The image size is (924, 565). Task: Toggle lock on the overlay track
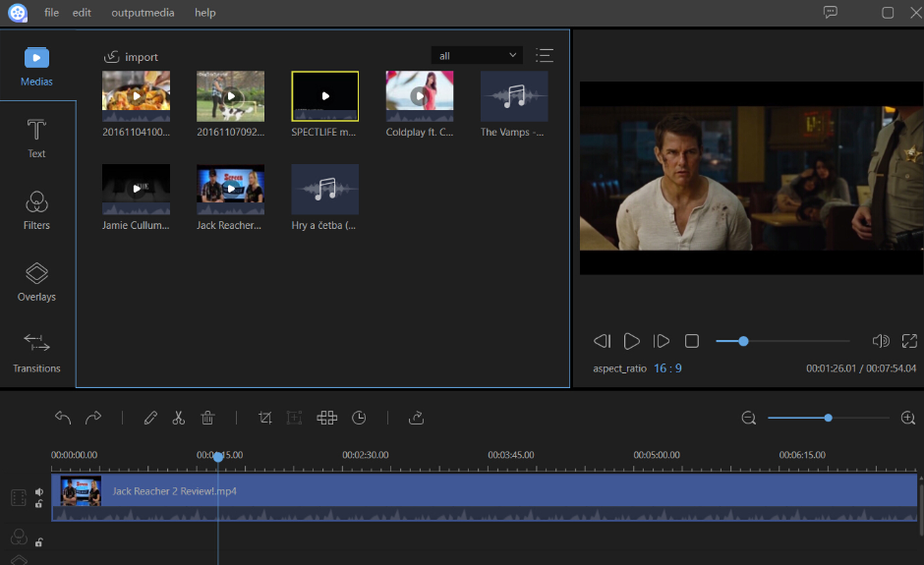[x=39, y=541]
